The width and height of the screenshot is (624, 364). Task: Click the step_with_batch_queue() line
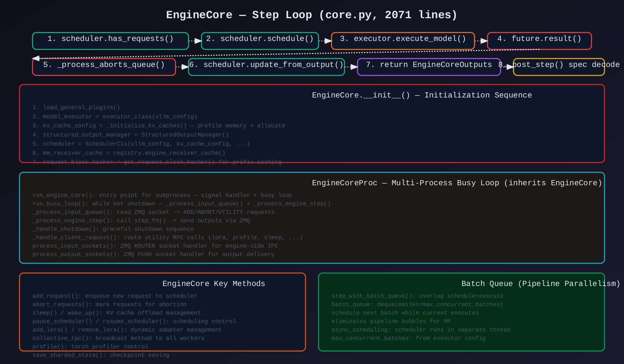417,296
